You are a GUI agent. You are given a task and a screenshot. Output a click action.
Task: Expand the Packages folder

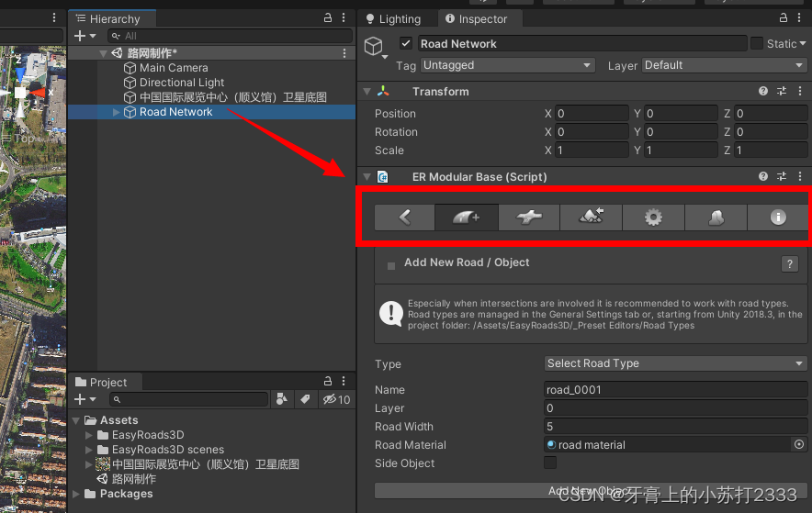tap(76, 494)
